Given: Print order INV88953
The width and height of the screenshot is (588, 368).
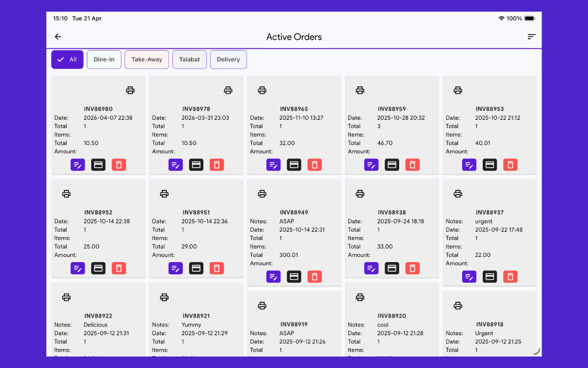Looking at the screenshot, I should point(458,90).
